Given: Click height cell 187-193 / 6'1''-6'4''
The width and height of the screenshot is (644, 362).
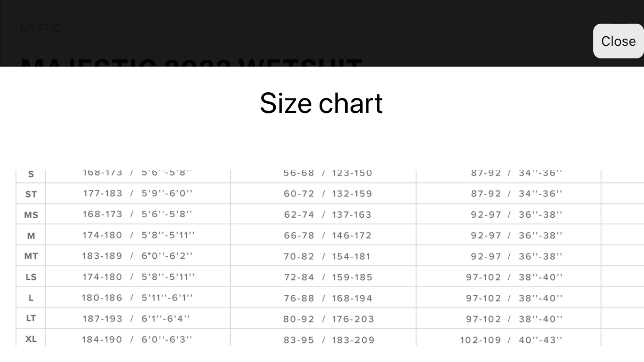Looking at the screenshot, I should click(136, 319).
